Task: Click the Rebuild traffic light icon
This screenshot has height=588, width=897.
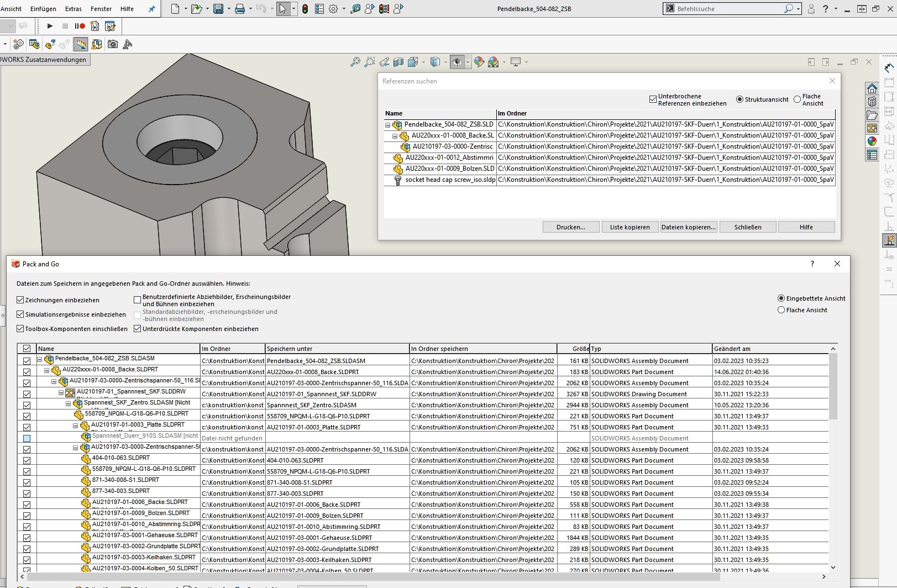Action: pyautogui.click(x=305, y=9)
